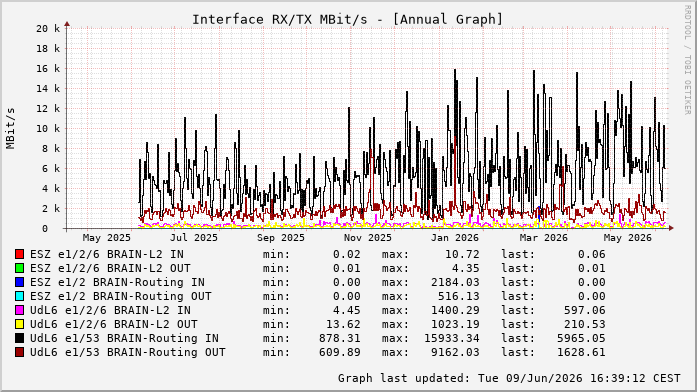Click legend label 'UdL6 e1/2/6 BRAIN-L2 OUT'
This screenshot has height=392, width=697.
point(114,324)
